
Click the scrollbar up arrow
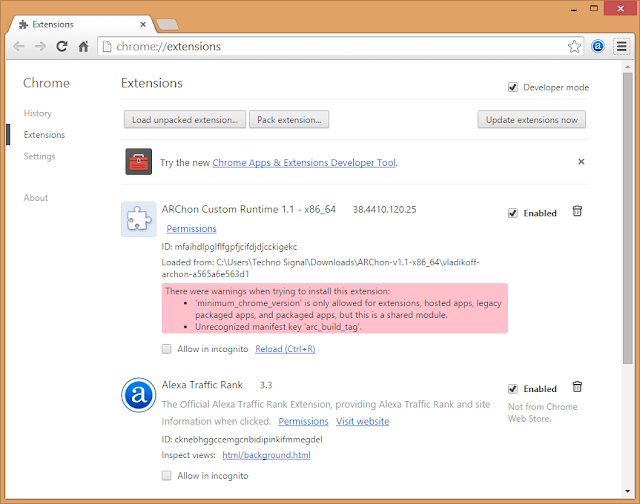627,67
